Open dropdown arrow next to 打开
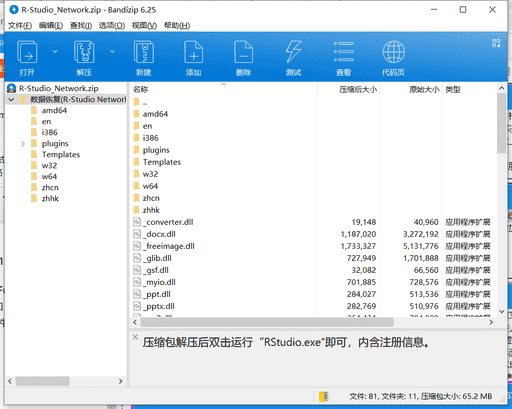The image size is (512, 409). pyautogui.click(x=55, y=51)
